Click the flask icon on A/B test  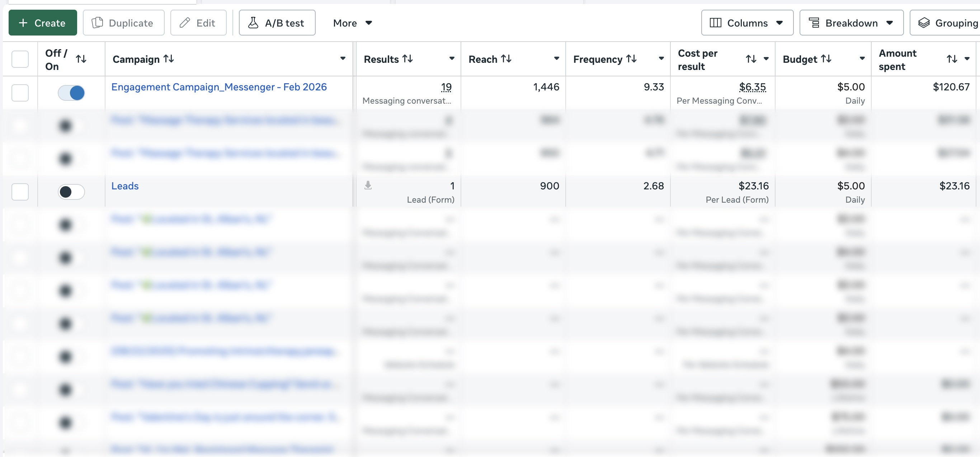point(253,23)
